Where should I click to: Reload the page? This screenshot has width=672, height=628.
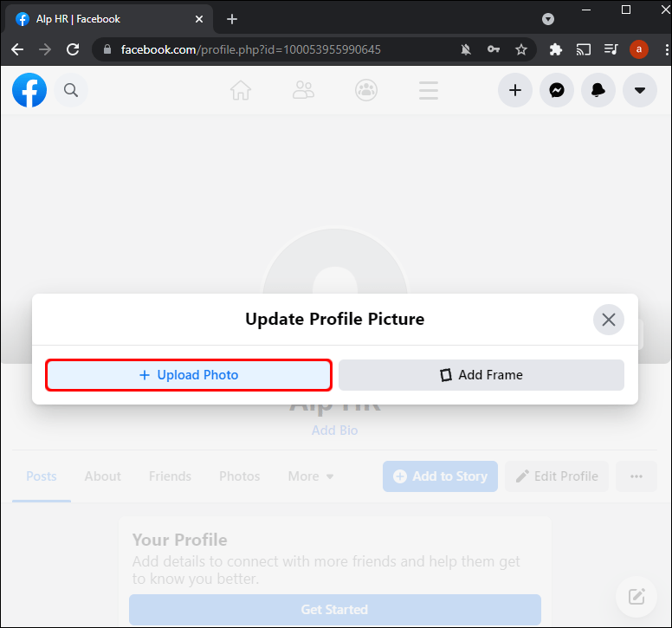(73, 49)
